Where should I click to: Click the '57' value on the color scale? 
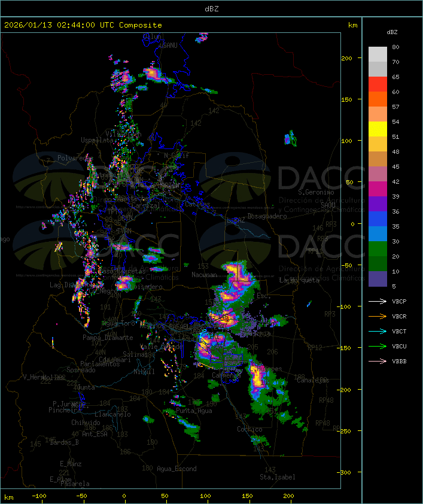tap(395, 107)
